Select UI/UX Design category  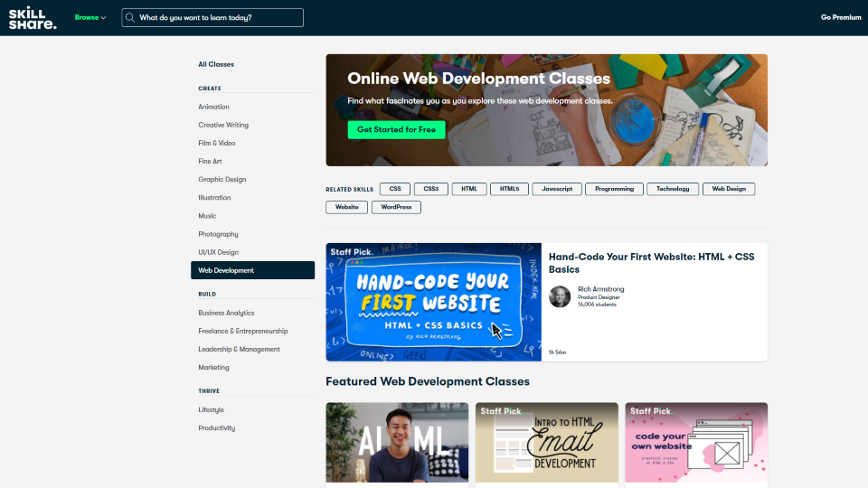(218, 252)
